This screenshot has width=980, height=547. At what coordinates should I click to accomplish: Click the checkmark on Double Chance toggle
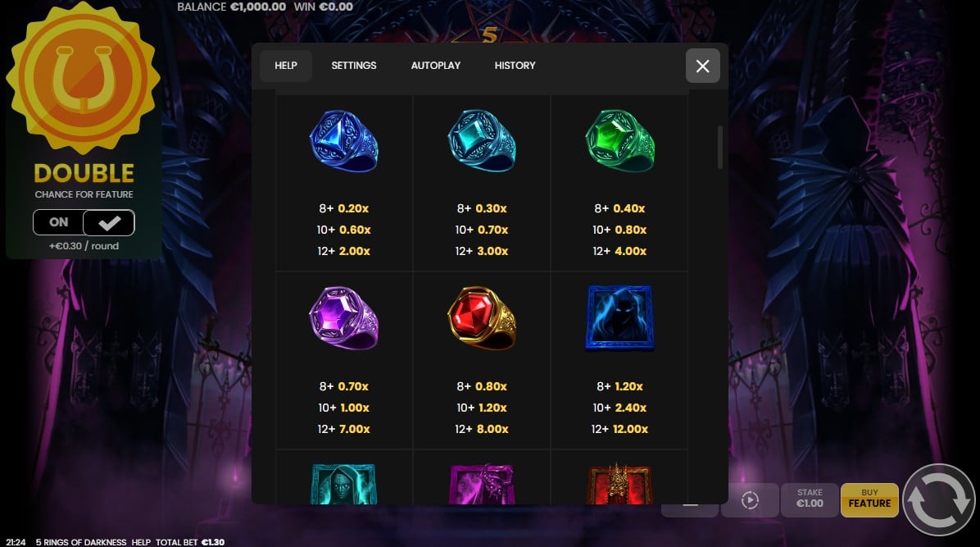(x=109, y=222)
